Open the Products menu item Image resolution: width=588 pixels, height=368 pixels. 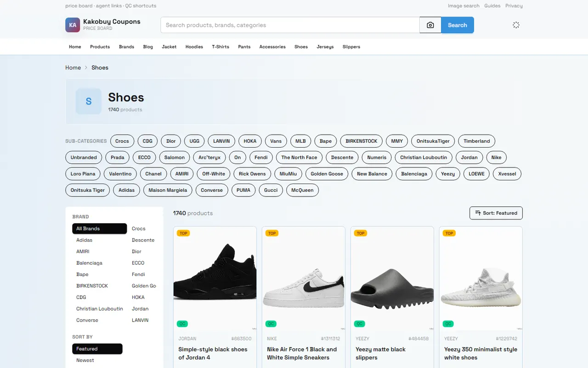(x=100, y=47)
